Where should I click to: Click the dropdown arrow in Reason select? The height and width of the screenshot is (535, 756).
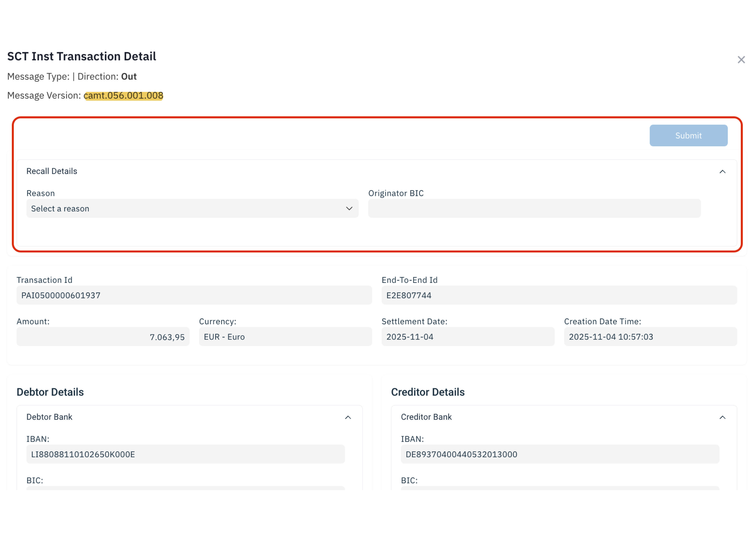[349, 209]
